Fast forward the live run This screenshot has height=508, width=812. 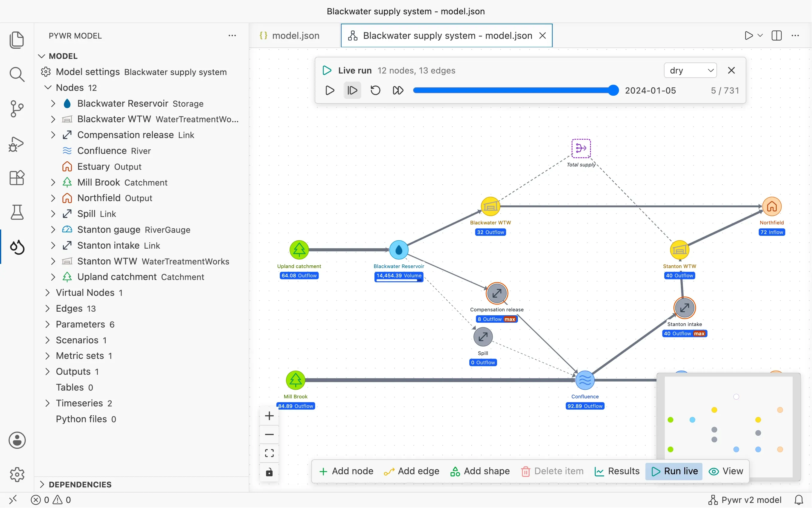coord(398,90)
